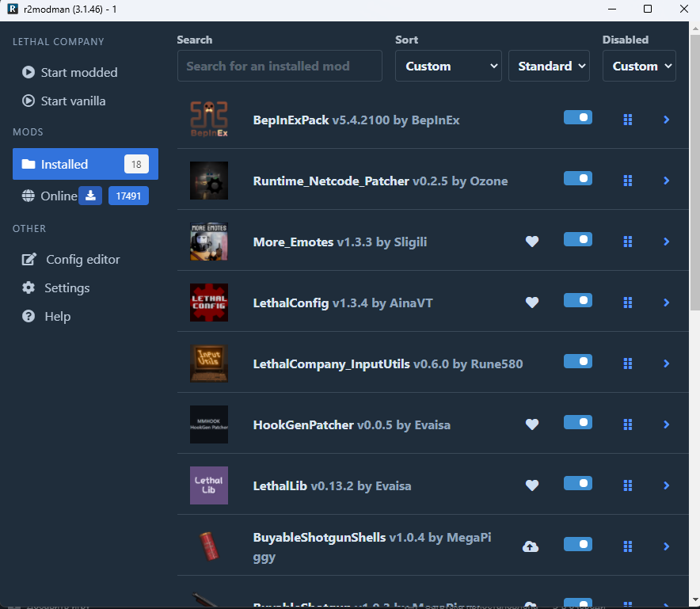Turn off the HookGenPatcher switch
Image resolution: width=700 pixels, height=609 pixels.
point(578,422)
